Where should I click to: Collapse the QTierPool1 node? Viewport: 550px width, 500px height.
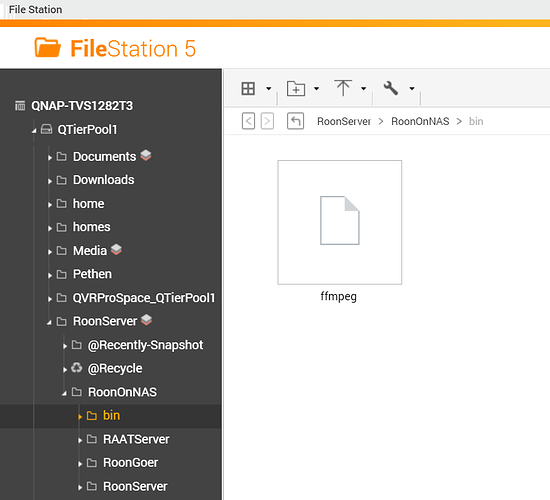point(34,131)
